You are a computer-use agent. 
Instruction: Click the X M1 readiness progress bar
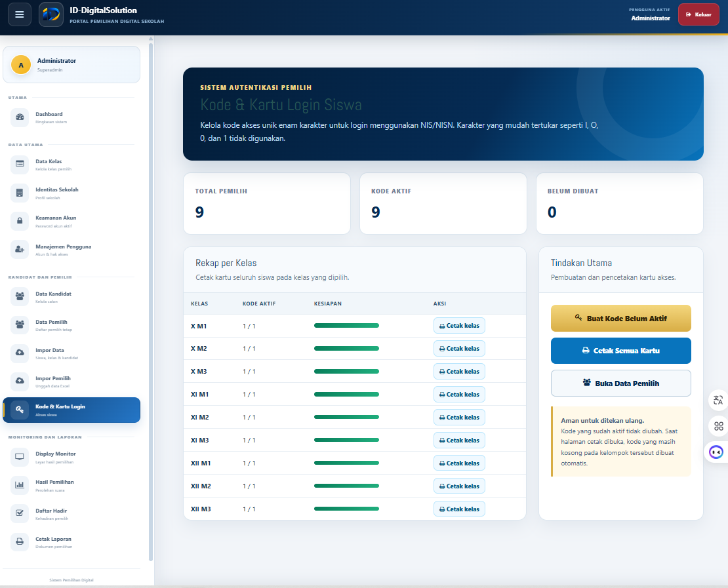tap(346, 326)
